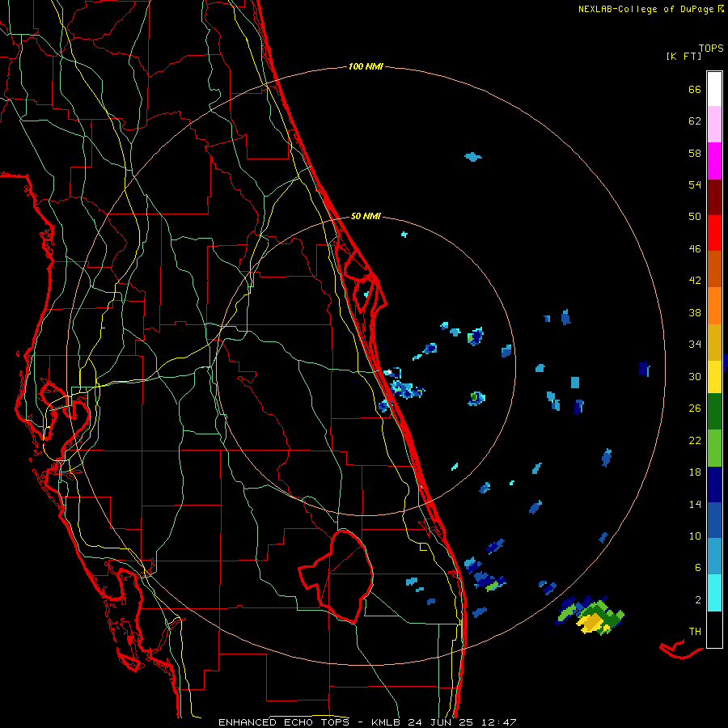Click the '10' scale label
This screenshot has height=728, width=728.
pyautogui.click(x=695, y=536)
